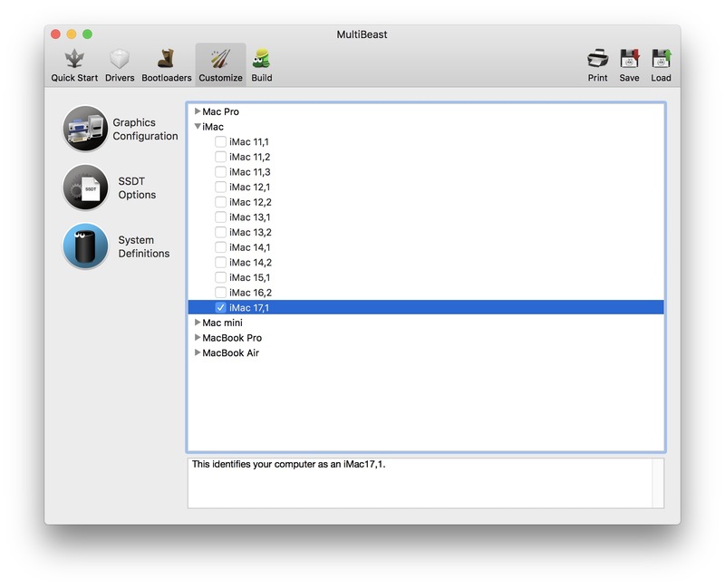The image size is (725, 588).
Task: Select the 'iMac 11,1' row label
Action: 248,142
